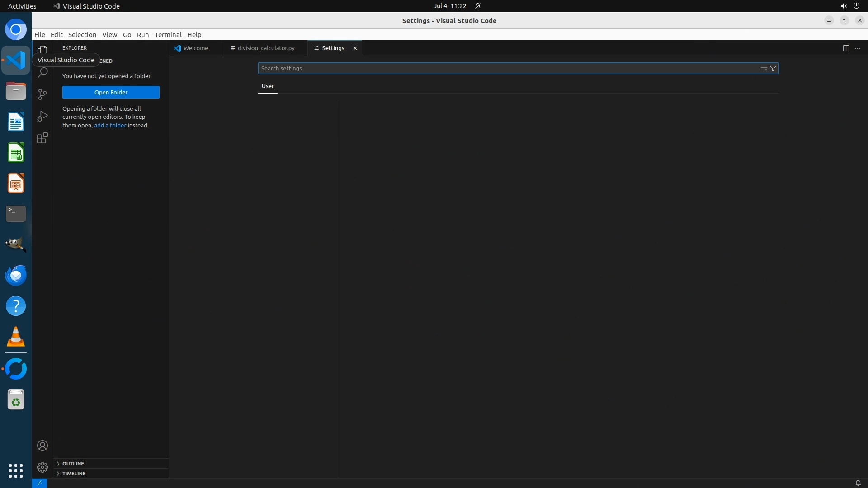Click the Open Folder button
The width and height of the screenshot is (868, 488).
111,92
